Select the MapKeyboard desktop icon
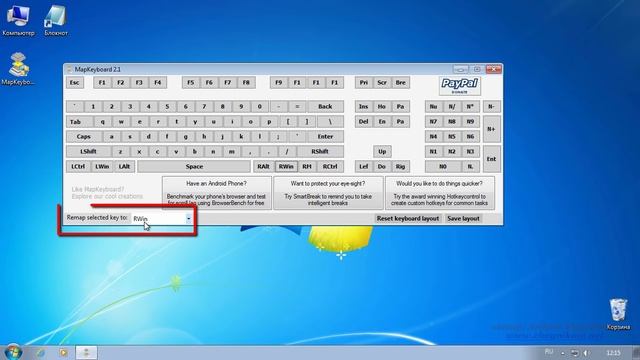This screenshot has width=640, height=360. click(x=18, y=69)
